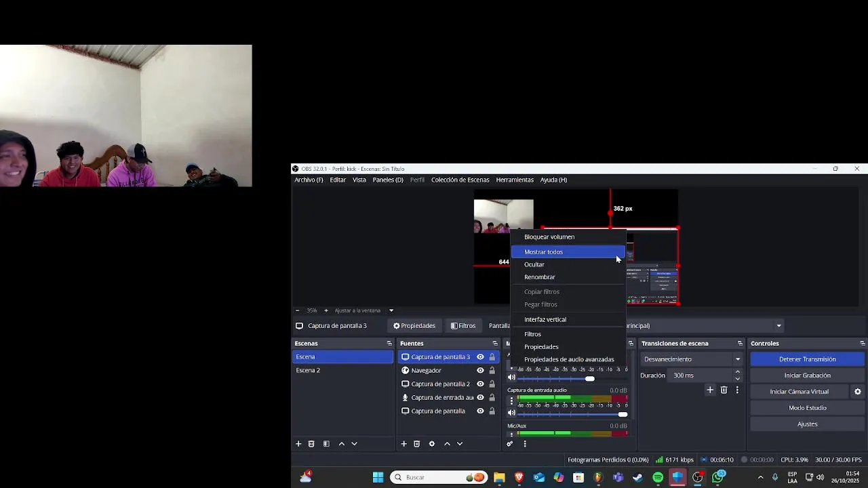Open the Desvanecimiento transition dropdown
Image resolution: width=868 pixels, height=488 pixels.
coord(692,359)
